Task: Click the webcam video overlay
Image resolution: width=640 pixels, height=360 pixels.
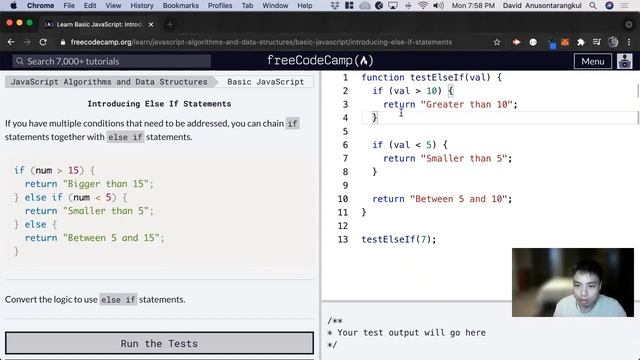Action: (573, 282)
